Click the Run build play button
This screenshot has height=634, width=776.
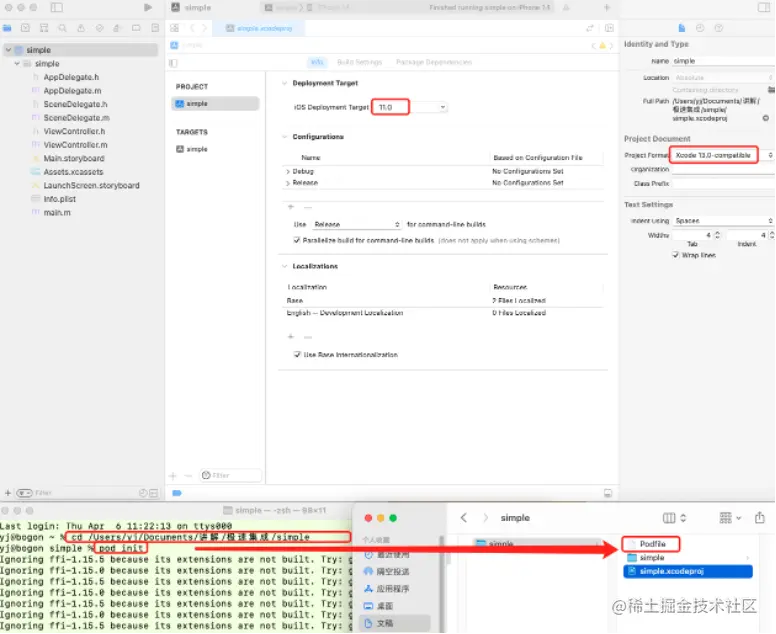[147, 7]
